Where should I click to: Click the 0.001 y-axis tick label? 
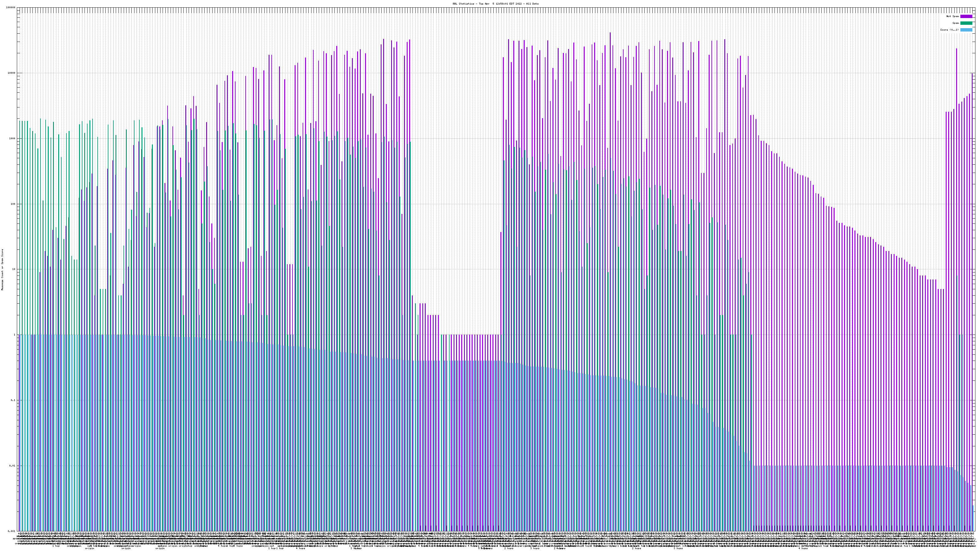click(x=11, y=531)
